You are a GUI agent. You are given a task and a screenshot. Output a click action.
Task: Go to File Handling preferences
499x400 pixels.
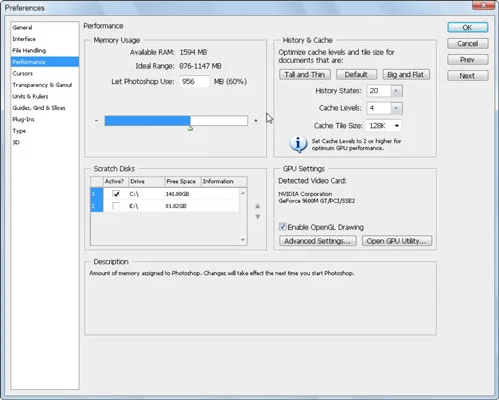(29, 50)
